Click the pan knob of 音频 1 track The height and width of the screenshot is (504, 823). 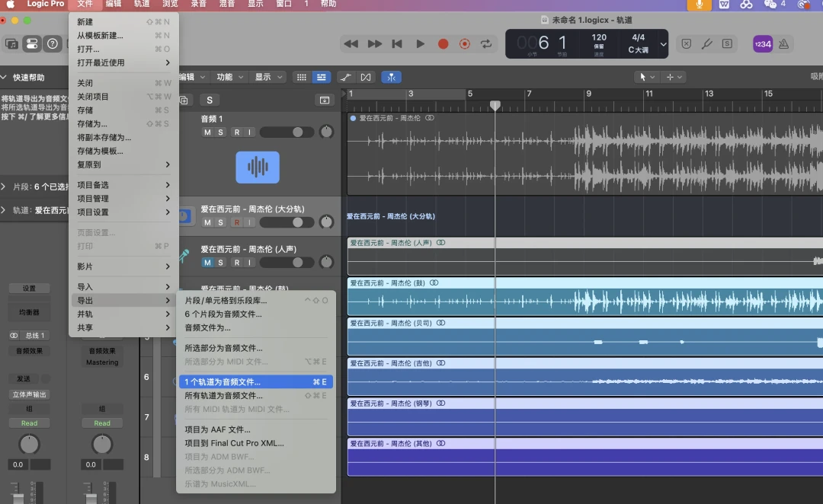tap(326, 132)
